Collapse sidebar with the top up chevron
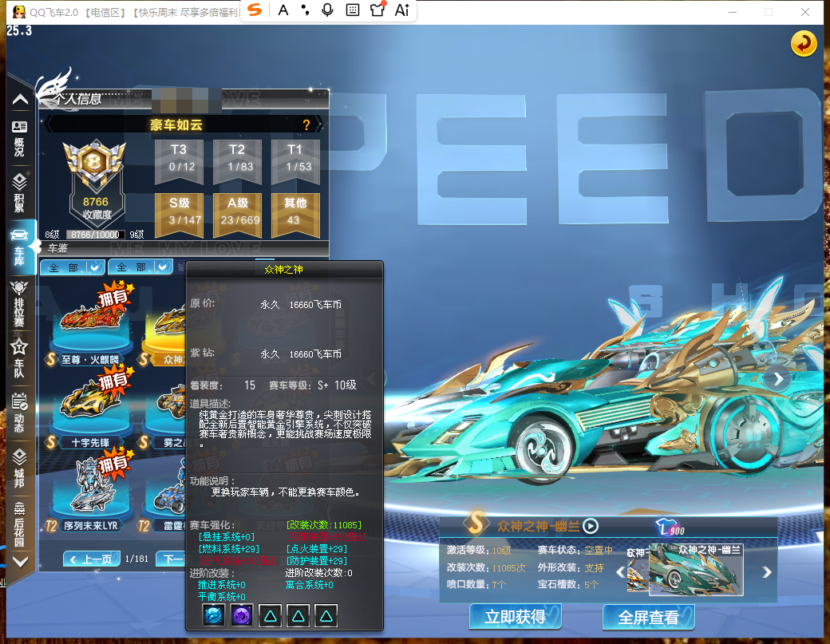 pos(20,100)
